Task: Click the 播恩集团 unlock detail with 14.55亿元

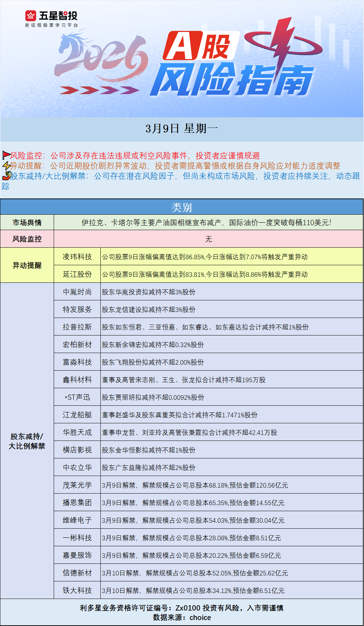Action: (193, 503)
